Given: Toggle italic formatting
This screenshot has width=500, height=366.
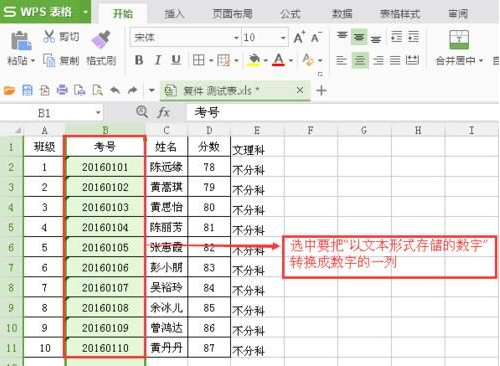Looking at the screenshot, I should coord(158,60).
